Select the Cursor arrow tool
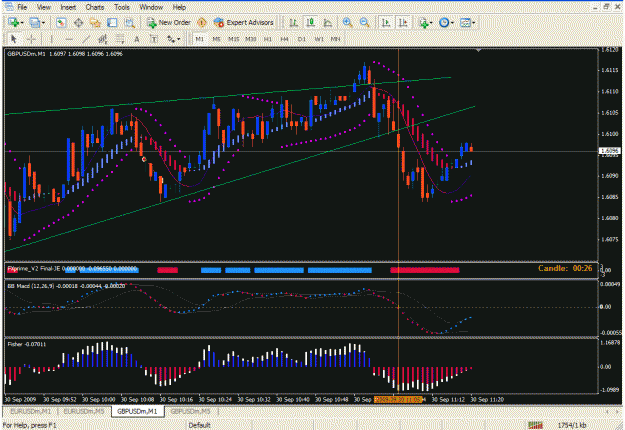The image size is (625, 430). [x=14, y=39]
